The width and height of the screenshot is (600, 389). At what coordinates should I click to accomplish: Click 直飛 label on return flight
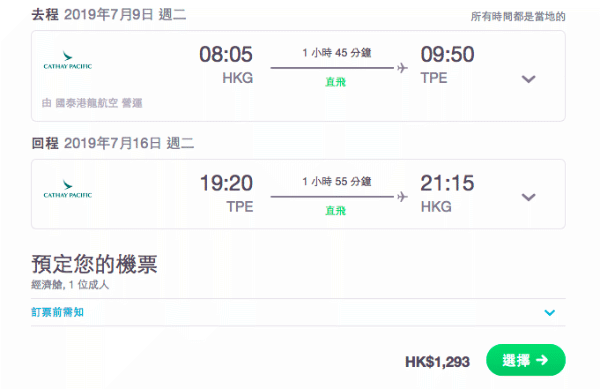[336, 211]
